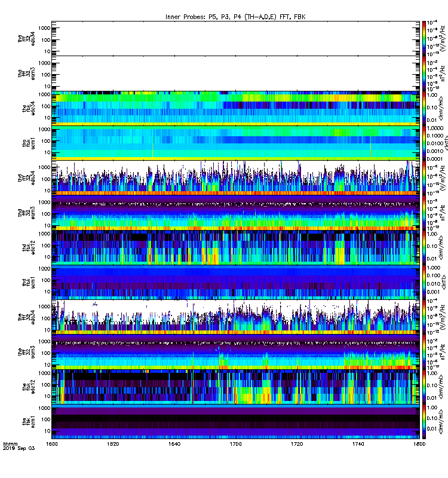
Task: Select the 'the fbk scm1' panel label
Action: point(29,422)
